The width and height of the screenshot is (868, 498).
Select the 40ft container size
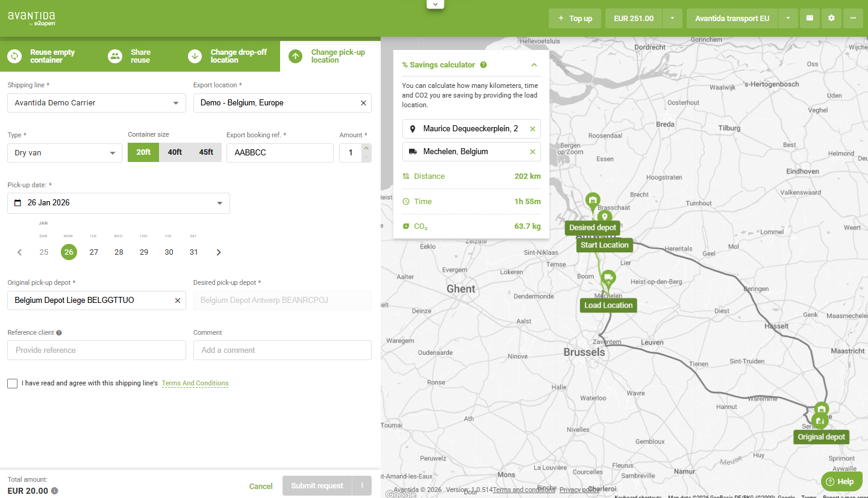pyautogui.click(x=175, y=152)
